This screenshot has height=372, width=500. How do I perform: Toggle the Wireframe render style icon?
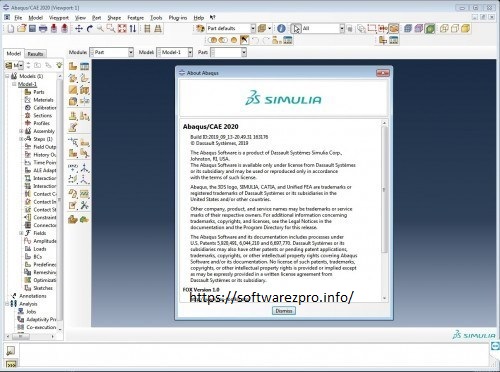pyautogui.click(x=444, y=29)
